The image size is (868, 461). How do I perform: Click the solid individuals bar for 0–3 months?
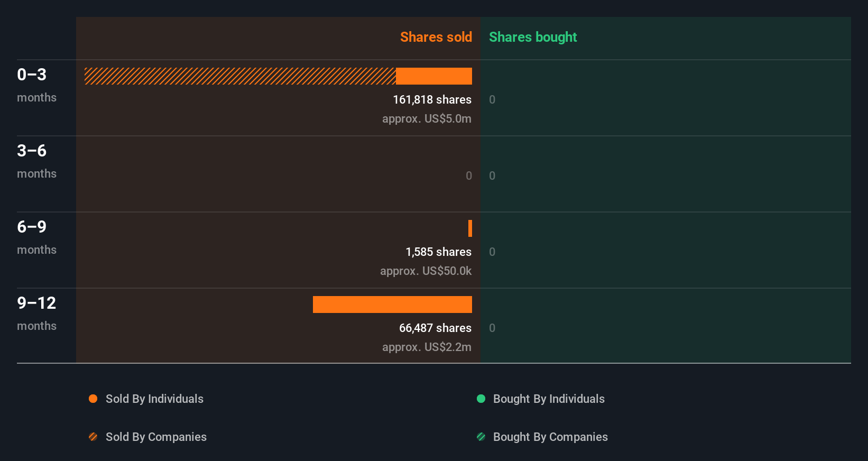[x=434, y=76]
